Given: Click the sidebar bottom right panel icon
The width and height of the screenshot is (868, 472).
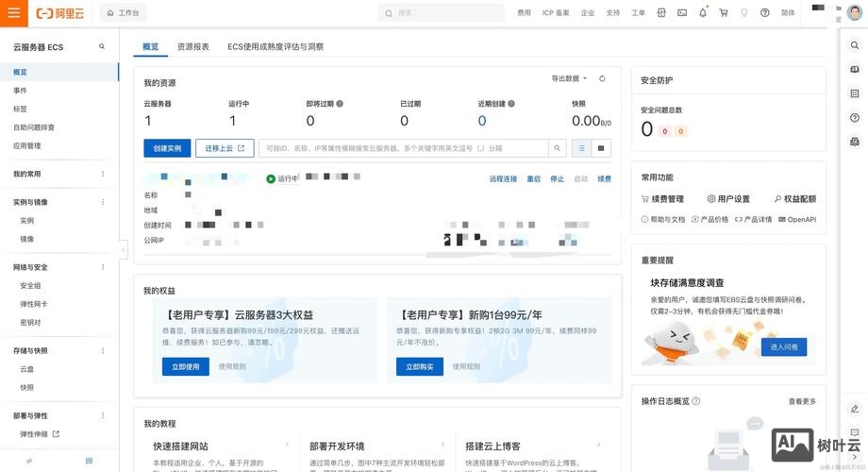Looking at the screenshot, I should pyautogui.click(x=89, y=461).
